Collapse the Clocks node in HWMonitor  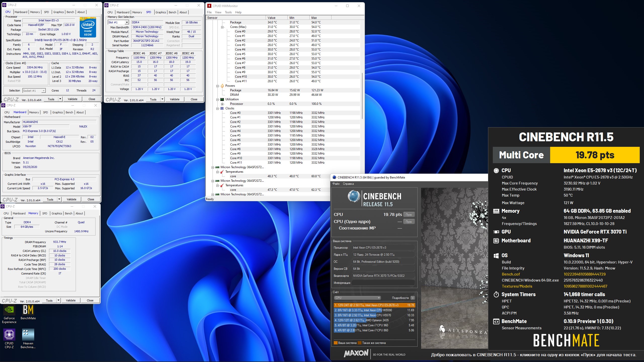point(218,108)
